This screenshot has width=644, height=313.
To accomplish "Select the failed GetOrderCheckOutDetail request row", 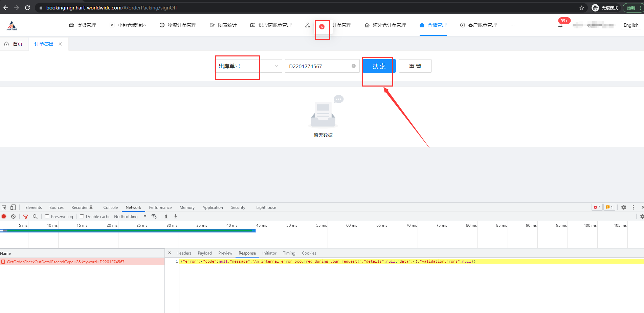I will point(66,262).
